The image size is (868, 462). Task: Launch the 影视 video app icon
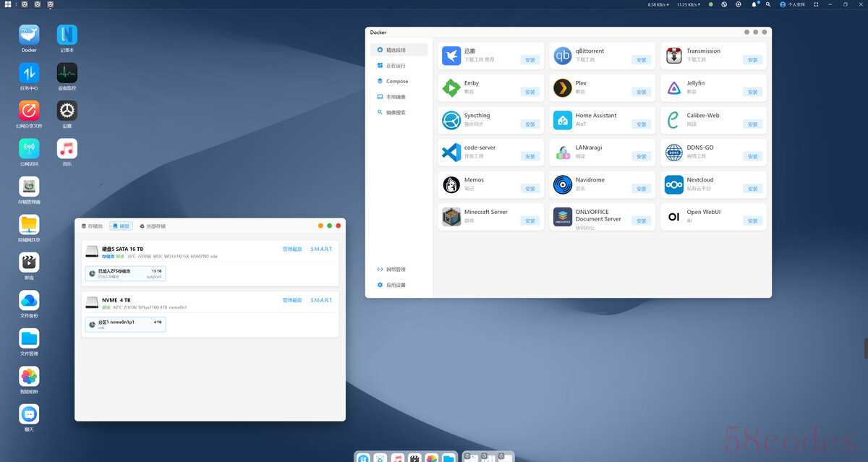tap(29, 262)
